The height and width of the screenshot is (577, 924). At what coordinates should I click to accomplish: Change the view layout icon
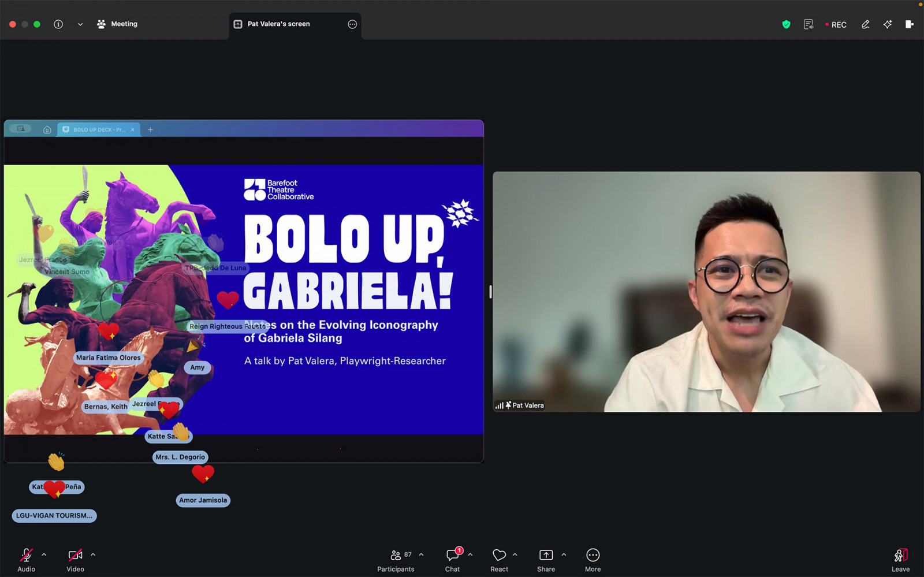(x=910, y=24)
